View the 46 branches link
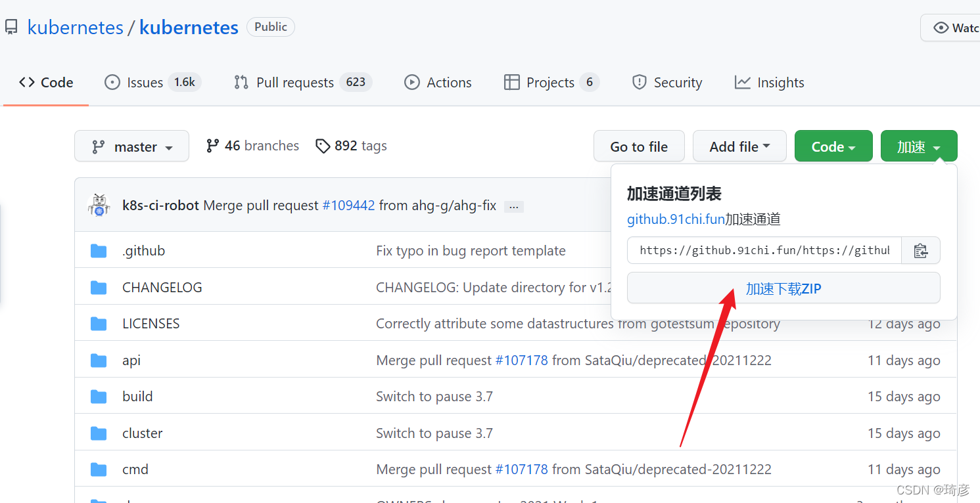Screen dimensions: 980x503 [x=252, y=146]
